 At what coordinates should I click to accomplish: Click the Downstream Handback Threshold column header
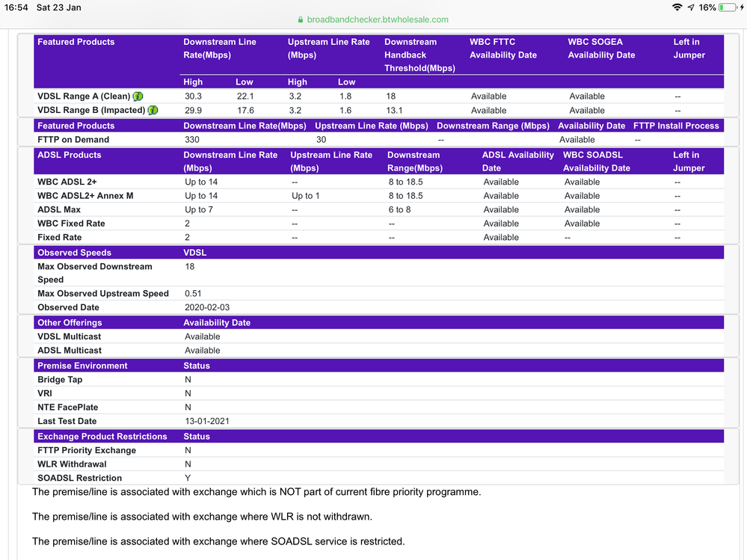(419, 55)
